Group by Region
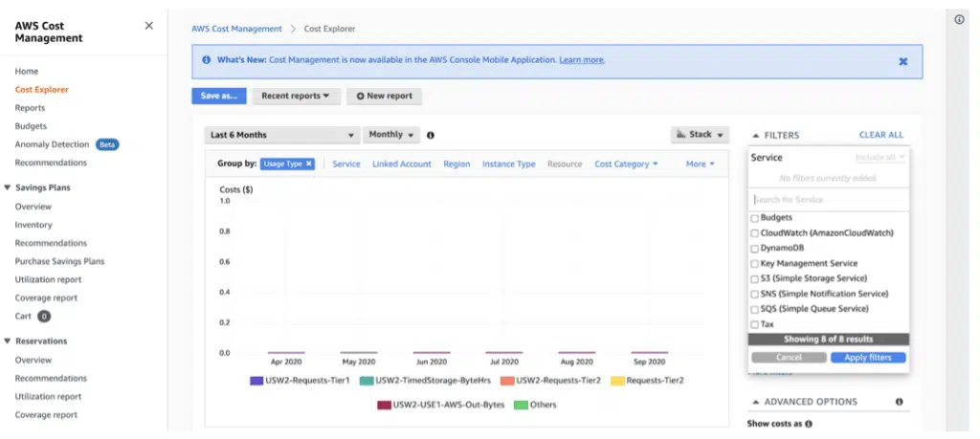980x439 pixels. [457, 164]
